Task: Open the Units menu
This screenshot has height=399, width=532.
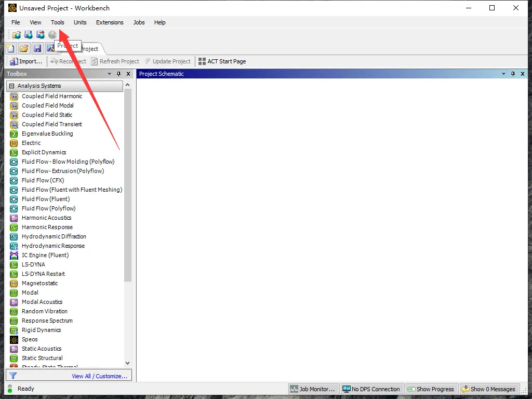Action: (80, 22)
